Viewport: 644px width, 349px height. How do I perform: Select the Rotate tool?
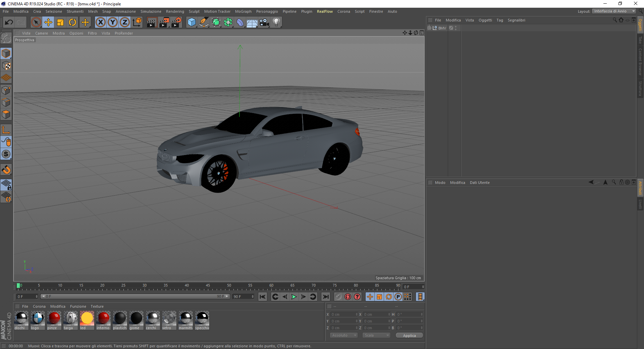pos(72,22)
